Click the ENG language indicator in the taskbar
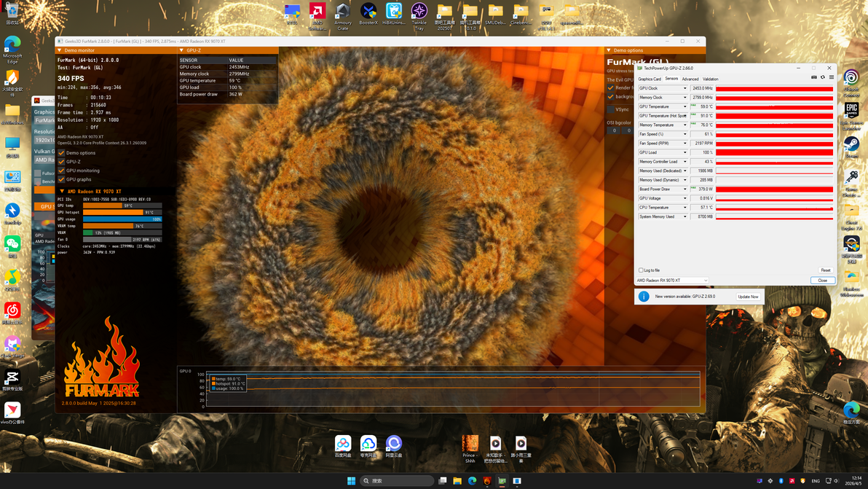The image size is (868, 489). (x=816, y=481)
